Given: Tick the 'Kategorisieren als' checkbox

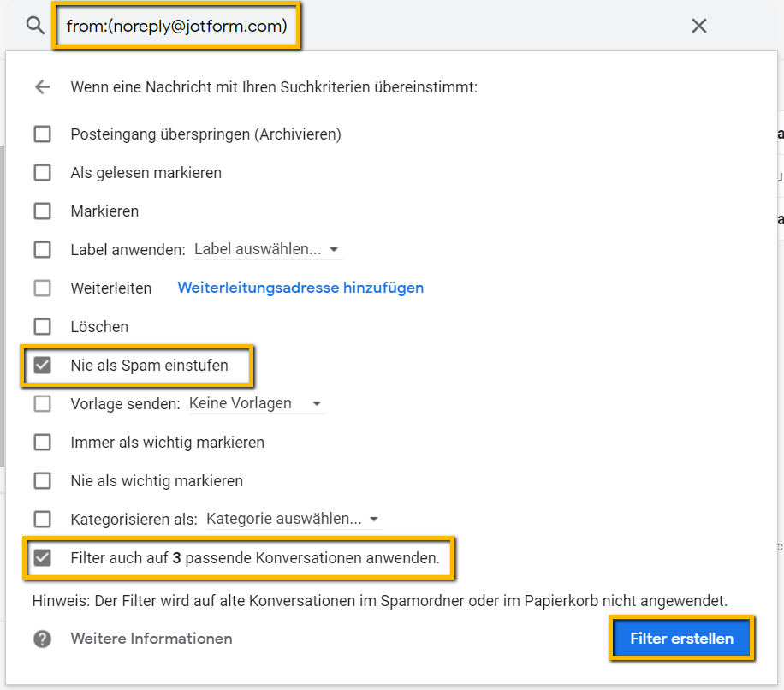Looking at the screenshot, I should 42,520.
